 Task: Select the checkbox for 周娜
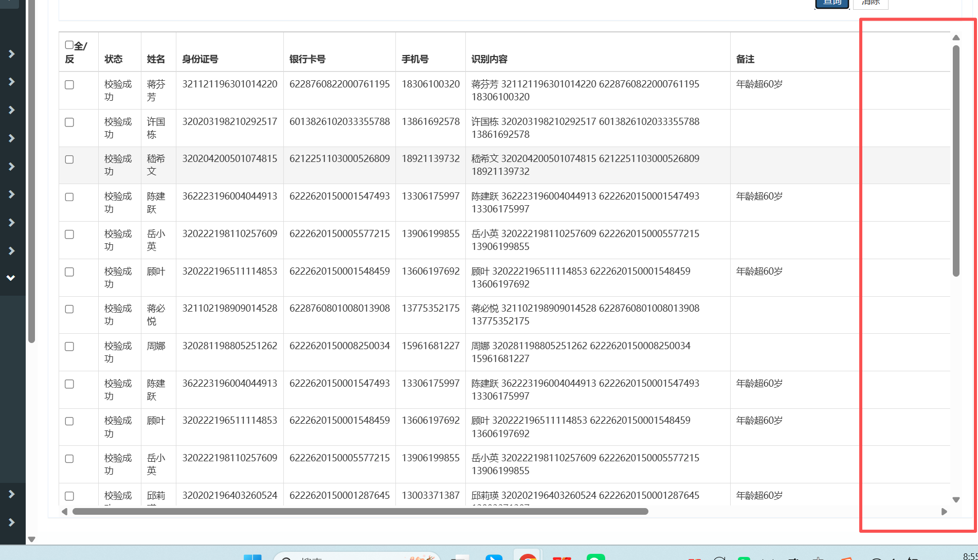69,347
